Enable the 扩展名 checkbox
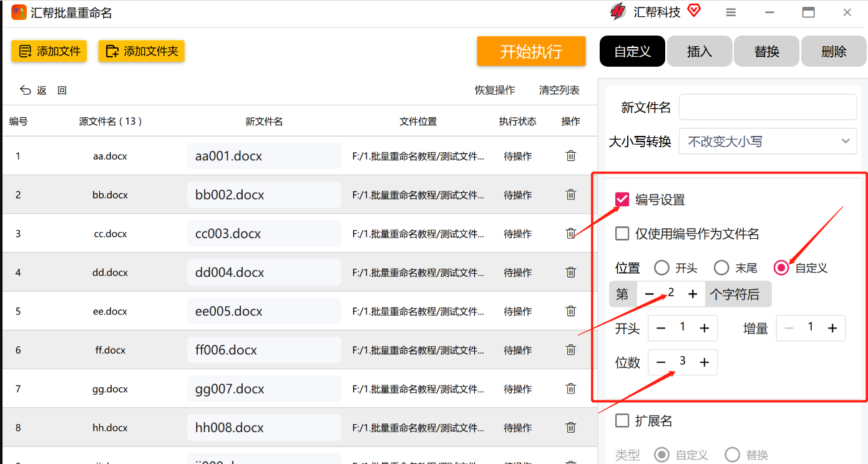Viewport: 868px width, 464px height. [622, 421]
